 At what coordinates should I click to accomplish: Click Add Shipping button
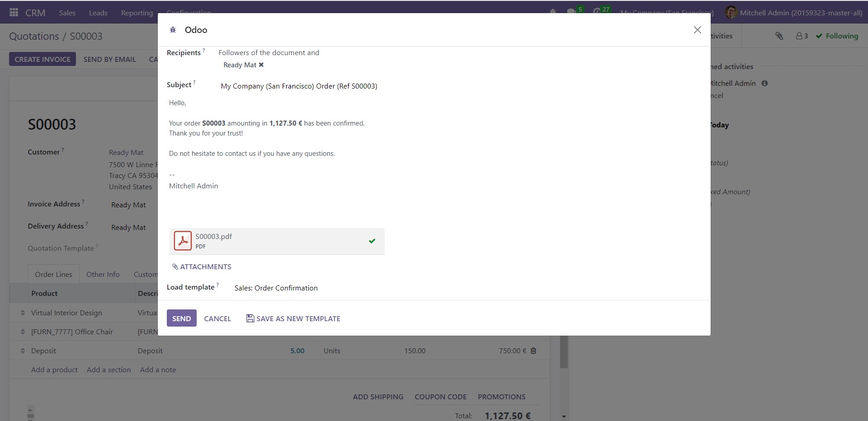coord(378,397)
